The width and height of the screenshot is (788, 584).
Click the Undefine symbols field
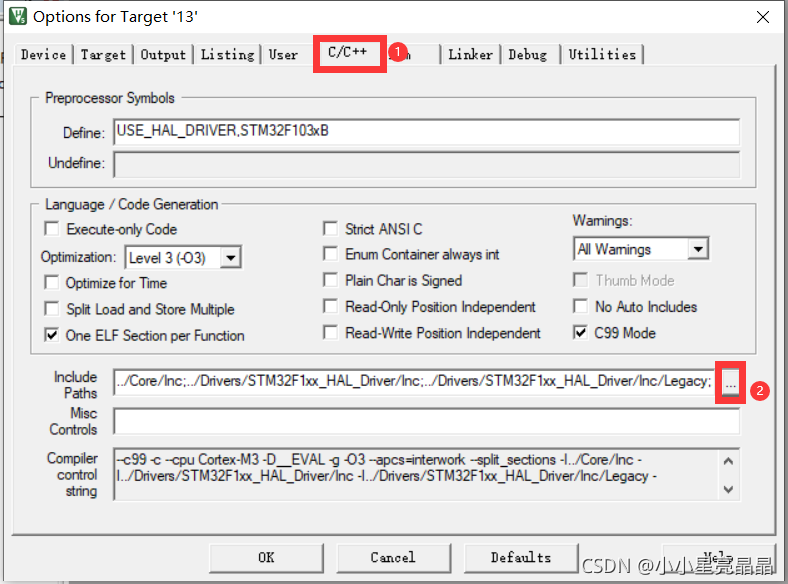coord(426,164)
